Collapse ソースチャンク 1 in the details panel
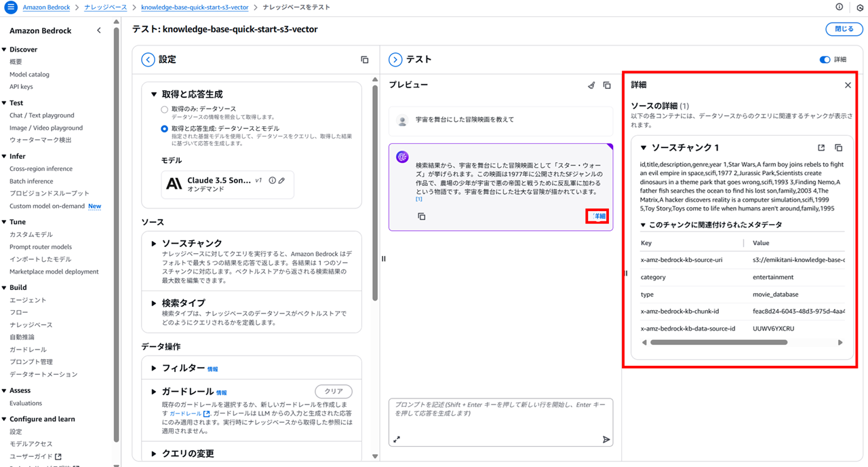 (x=644, y=147)
